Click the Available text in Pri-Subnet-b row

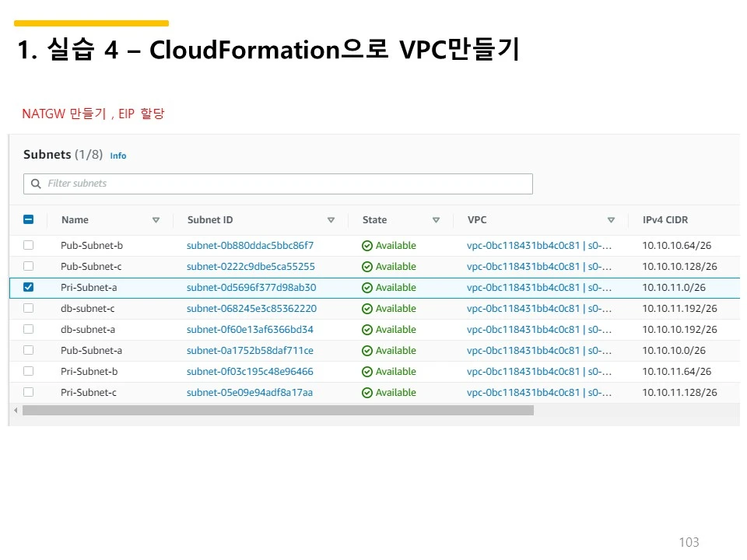point(395,372)
